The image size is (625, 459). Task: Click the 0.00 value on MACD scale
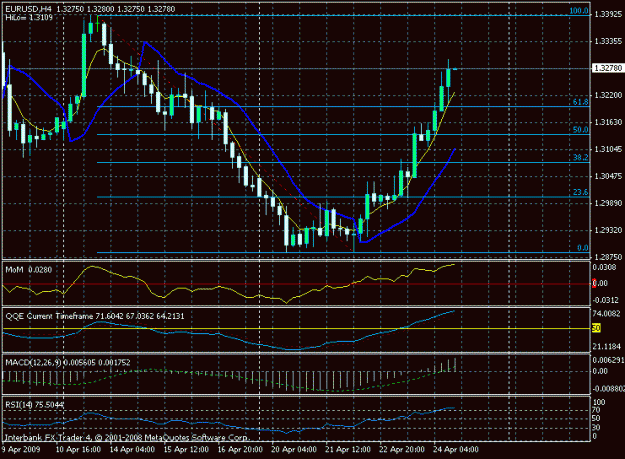(x=600, y=371)
